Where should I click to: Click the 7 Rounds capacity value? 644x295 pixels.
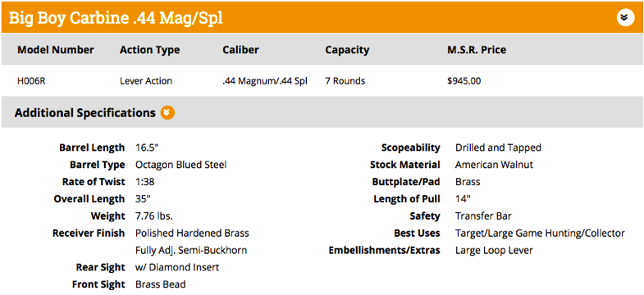345,81
